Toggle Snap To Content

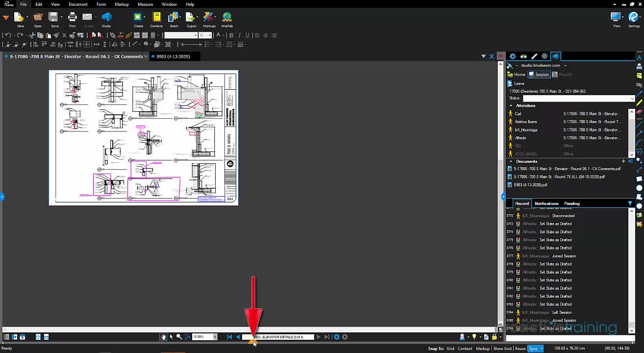click(465, 349)
